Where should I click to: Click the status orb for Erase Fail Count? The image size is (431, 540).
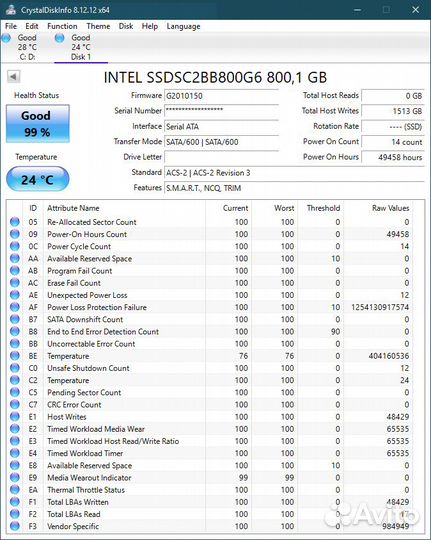(x=14, y=283)
